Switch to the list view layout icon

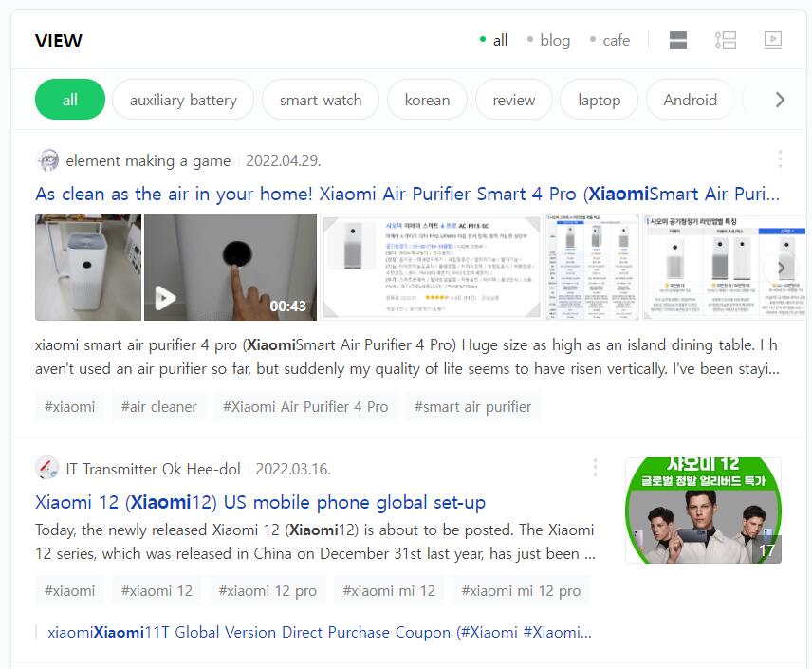[x=725, y=41]
